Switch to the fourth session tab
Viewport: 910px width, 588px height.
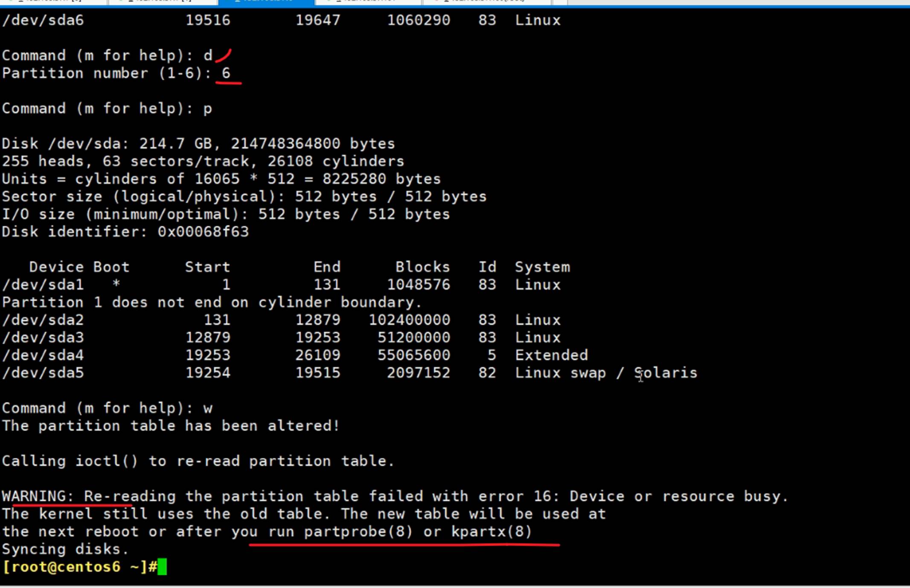point(367,2)
